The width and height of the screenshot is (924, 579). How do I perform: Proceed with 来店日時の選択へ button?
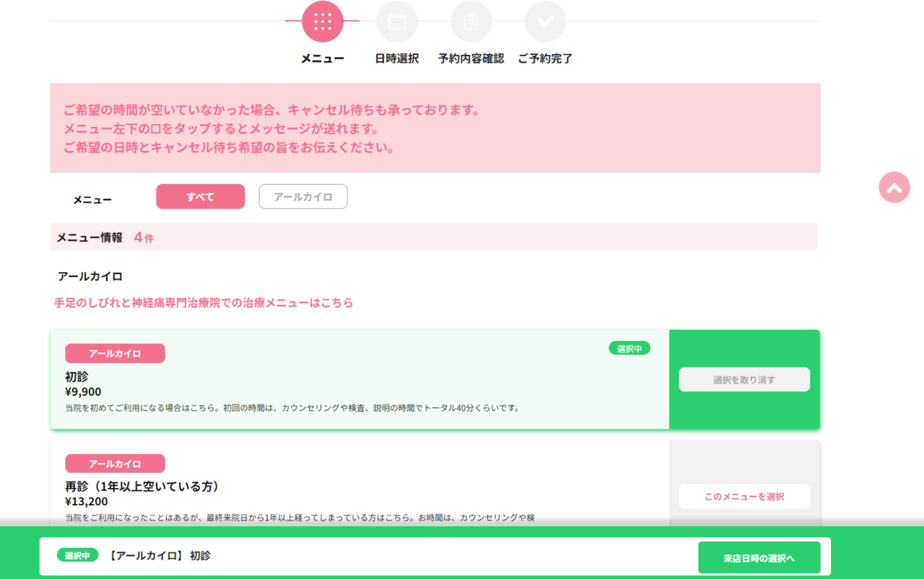(x=759, y=558)
